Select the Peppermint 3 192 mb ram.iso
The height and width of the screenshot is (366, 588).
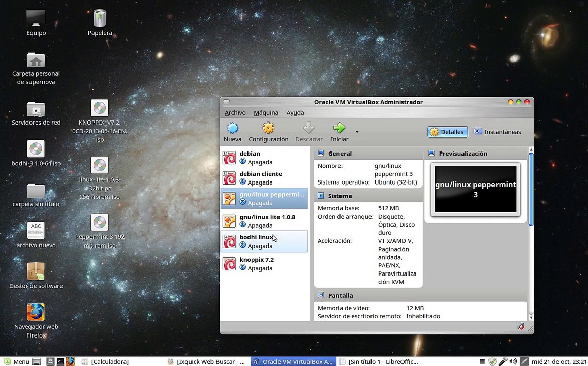pos(100,231)
